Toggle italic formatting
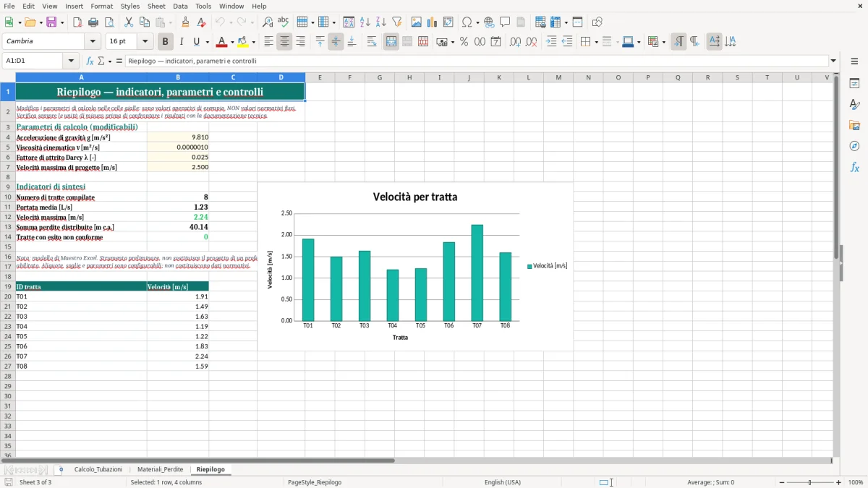868x488 pixels. pos(182,42)
